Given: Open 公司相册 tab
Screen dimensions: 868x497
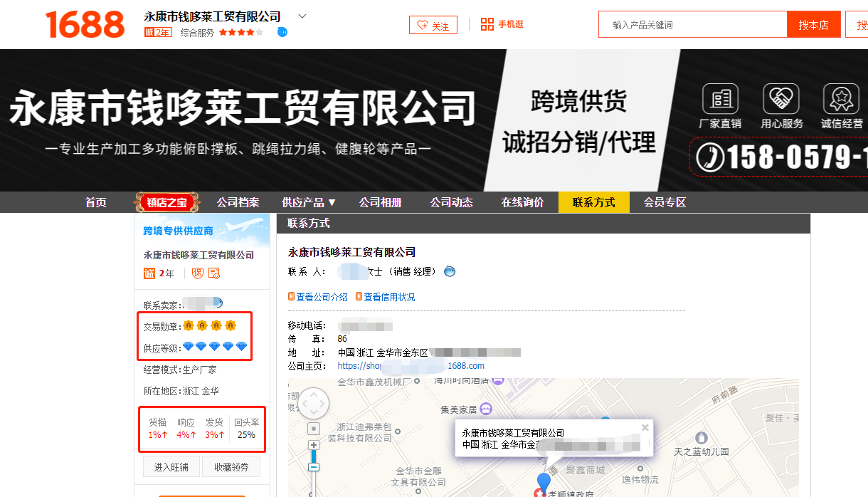Looking at the screenshot, I should (x=381, y=202).
